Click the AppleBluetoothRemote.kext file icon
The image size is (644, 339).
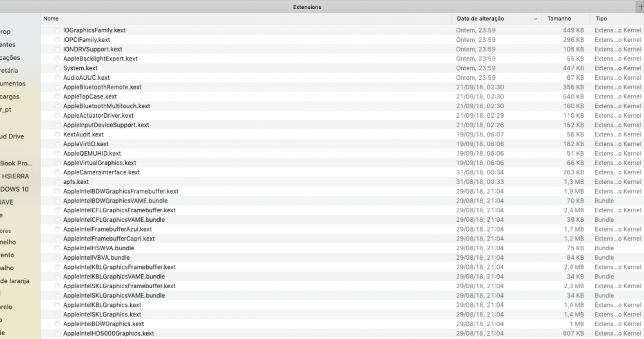(x=57, y=87)
